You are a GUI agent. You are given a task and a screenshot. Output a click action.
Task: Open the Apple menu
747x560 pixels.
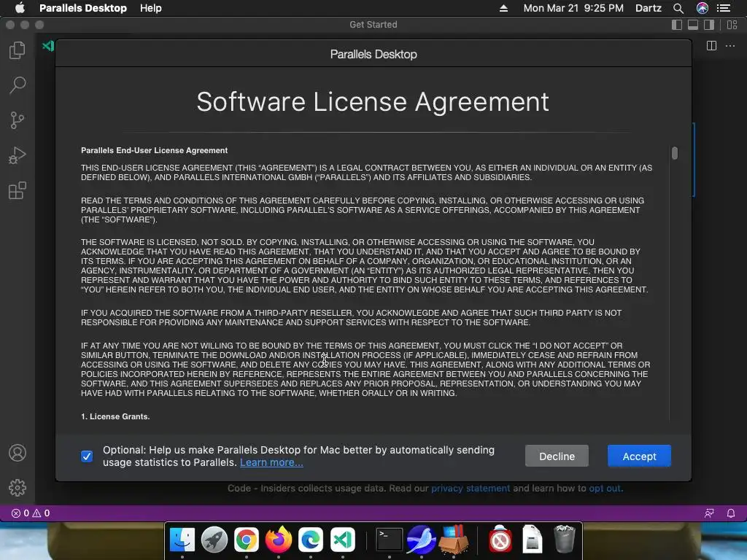point(20,8)
